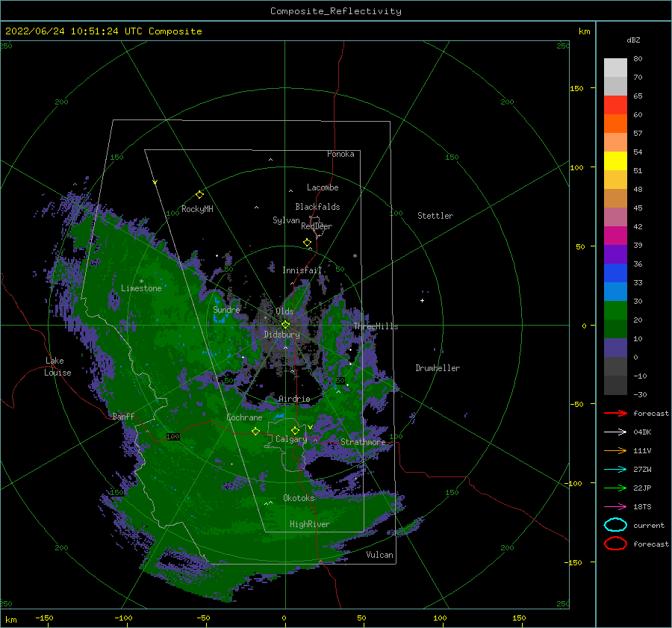Image resolution: width=672 pixels, height=628 pixels.
Task: Click the orange 111V arrow icon
Action: coord(615,450)
